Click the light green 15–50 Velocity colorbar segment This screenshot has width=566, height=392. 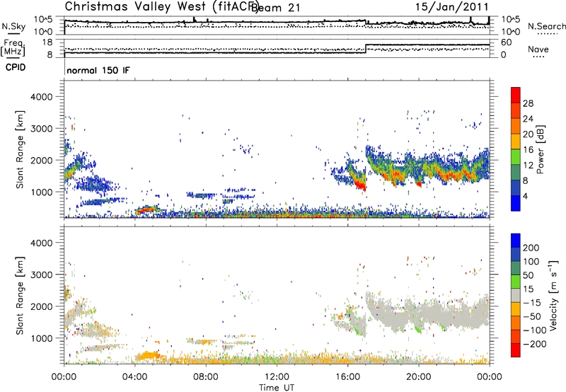(x=516, y=282)
